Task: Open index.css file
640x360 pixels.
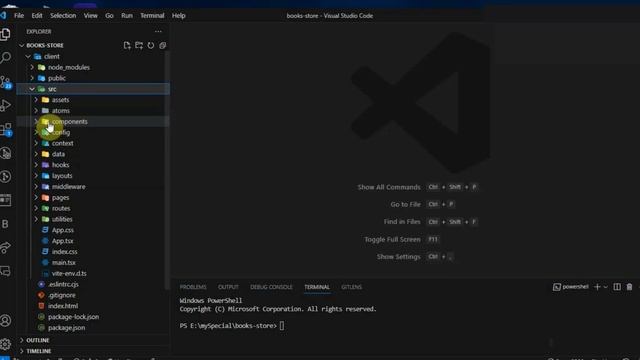Action: pos(64,252)
